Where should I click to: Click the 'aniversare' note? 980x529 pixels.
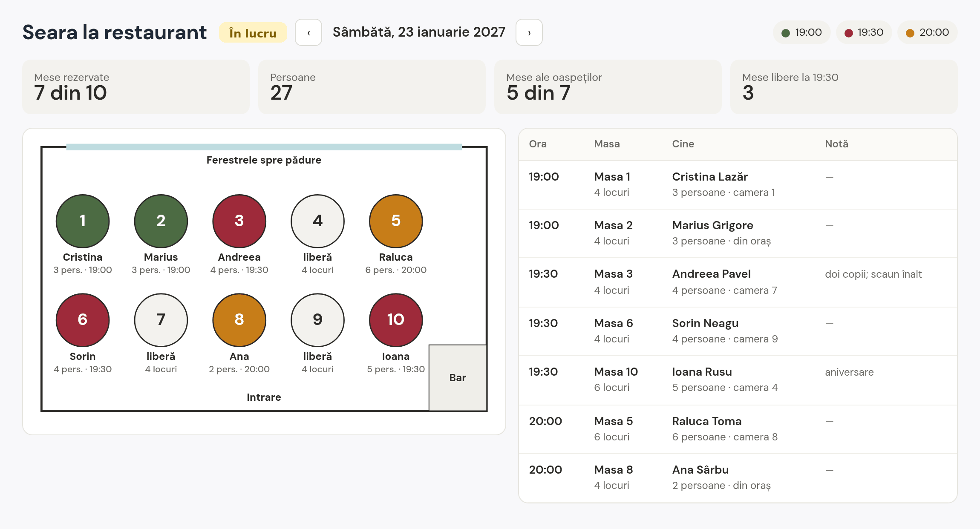coord(849,372)
